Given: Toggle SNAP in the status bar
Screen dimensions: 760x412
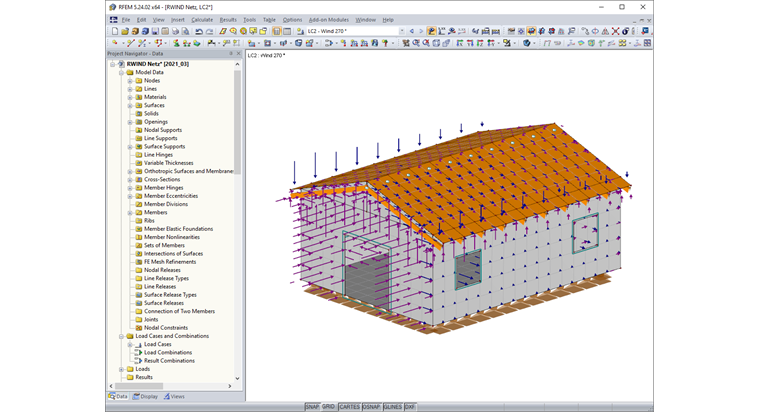Looking at the screenshot, I should coord(312,407).
